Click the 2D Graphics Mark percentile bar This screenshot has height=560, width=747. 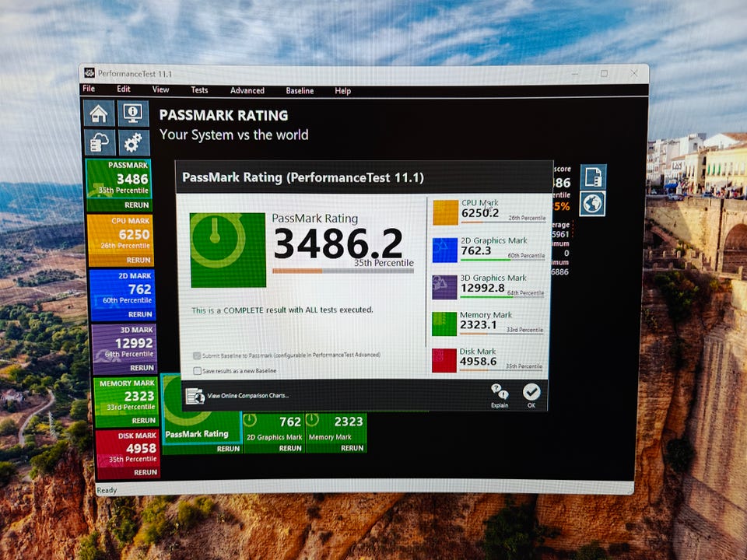pyautogui.click(x=503, y=260)
